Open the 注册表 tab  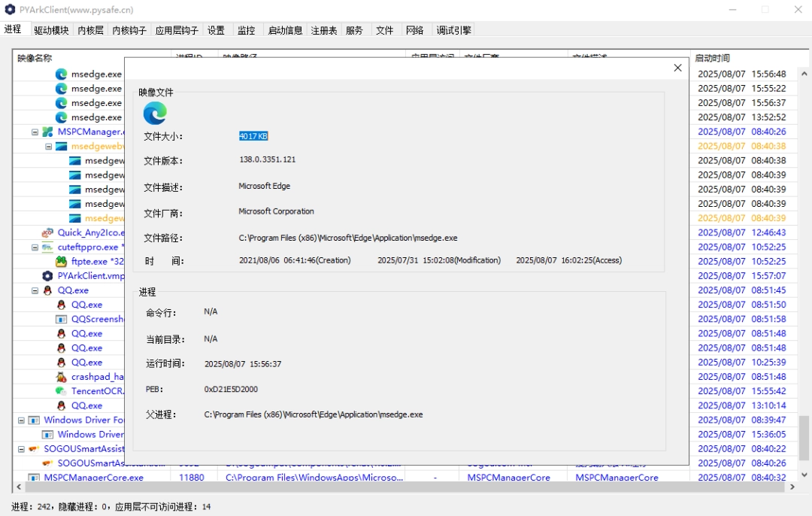tap(324, 30)
